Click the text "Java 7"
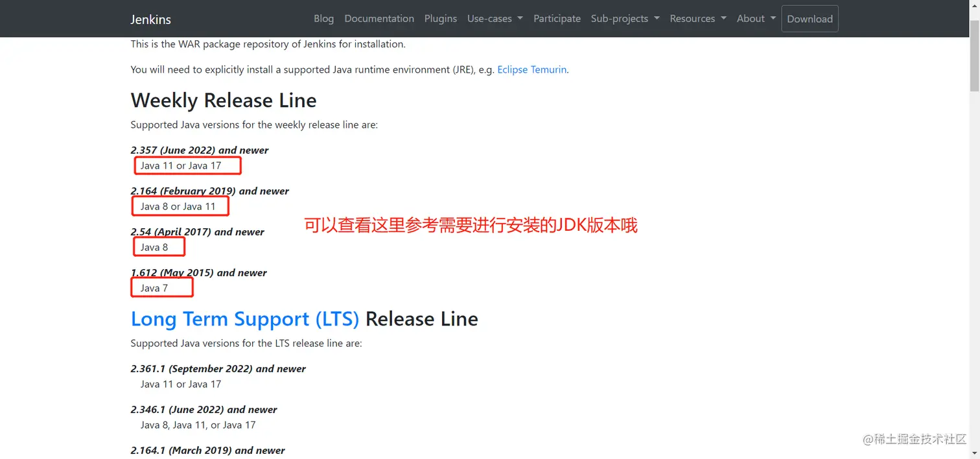The width and height of the screenshot is (980, 459). pyautogui.click(x=154, y=288)
